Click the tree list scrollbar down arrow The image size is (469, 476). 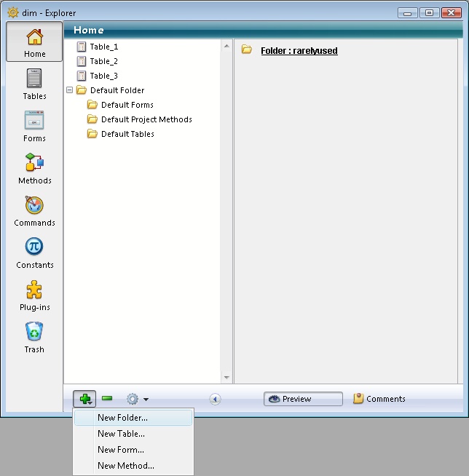226,378
